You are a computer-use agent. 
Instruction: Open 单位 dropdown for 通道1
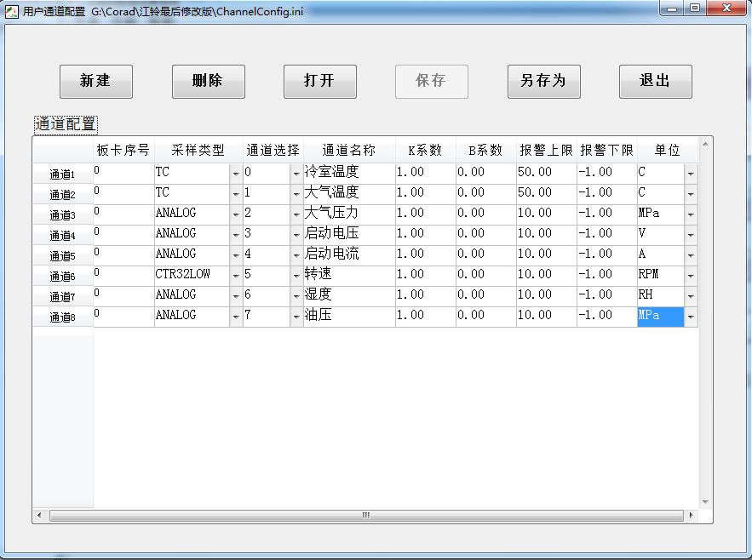click(691, 174)
